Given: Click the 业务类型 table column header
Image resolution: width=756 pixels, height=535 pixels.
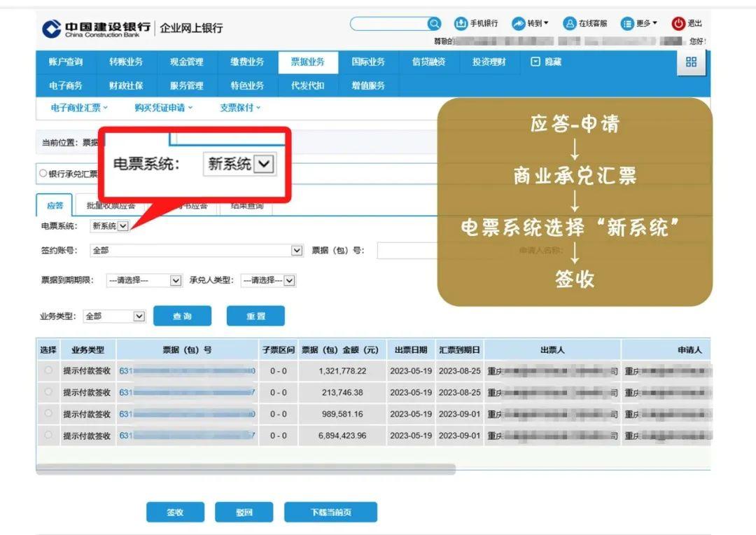Looking at the screenshot, I should (x=87, y=349).
